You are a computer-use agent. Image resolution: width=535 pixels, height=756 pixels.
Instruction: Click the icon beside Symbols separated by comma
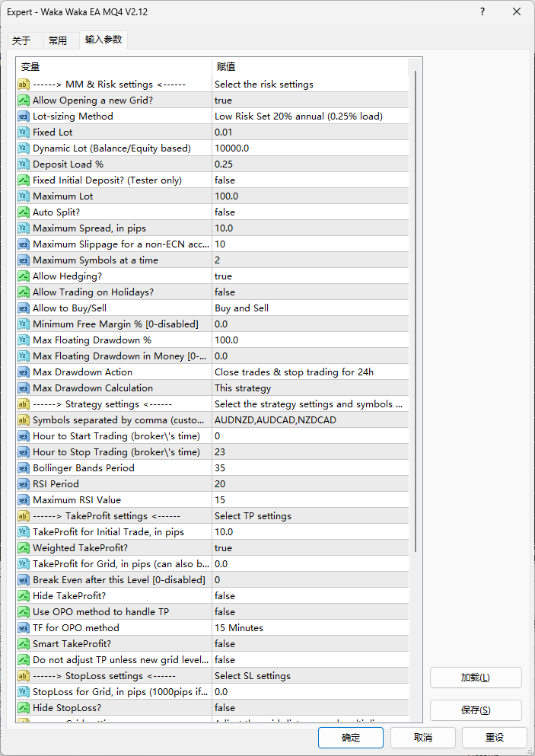pos(24,420)
